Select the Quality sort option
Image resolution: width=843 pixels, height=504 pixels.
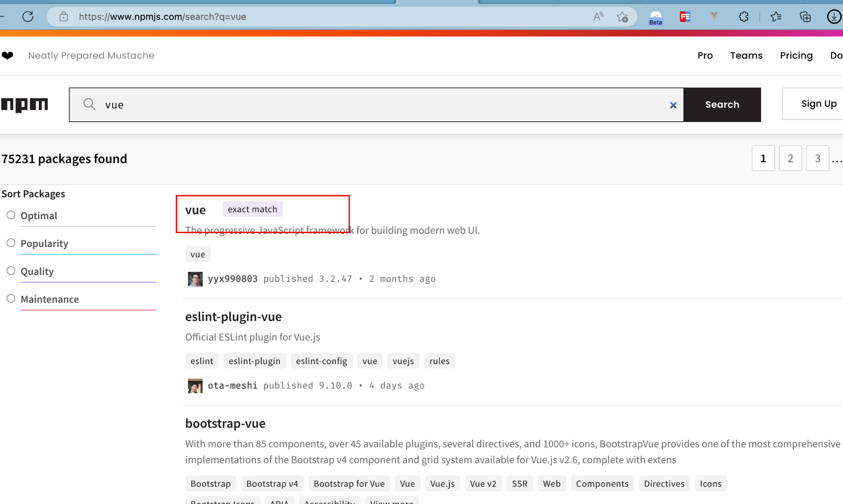coord(11,271)
